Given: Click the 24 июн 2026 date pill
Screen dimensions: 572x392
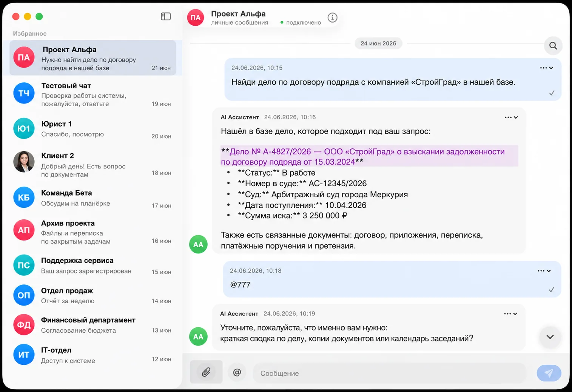Looking at the screenshot, I should coord(378,43).
